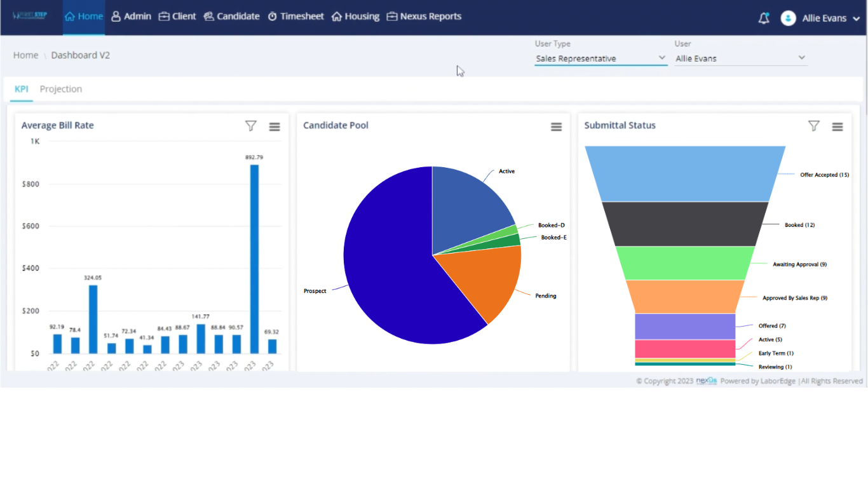
Task: Click the Home breadcrumb link
Action: tap(25, 55)
